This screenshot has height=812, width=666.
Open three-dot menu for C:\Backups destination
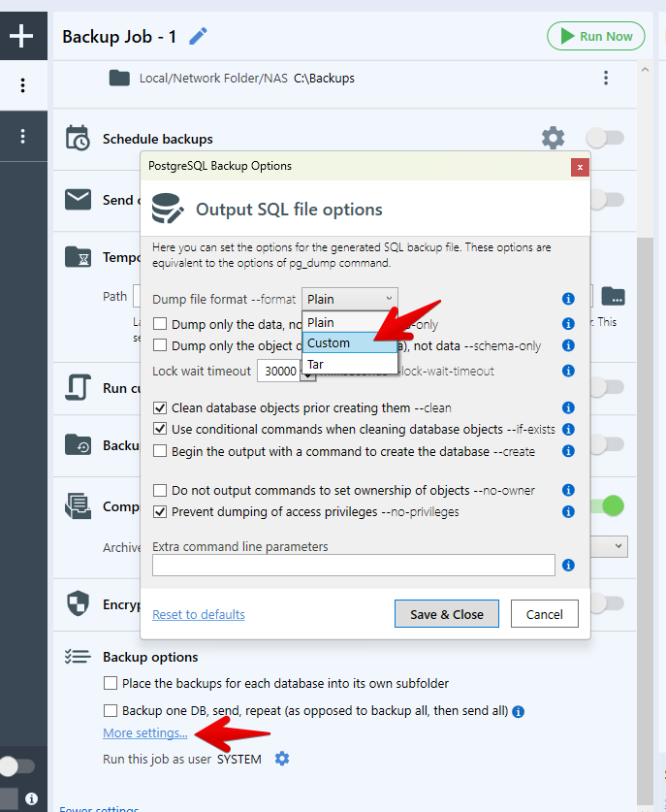pos(606,78)
